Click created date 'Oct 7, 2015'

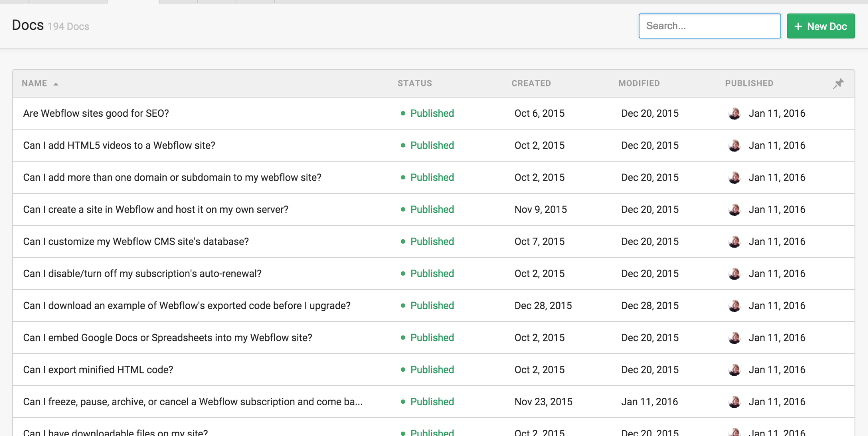click(x=539, y=241)
